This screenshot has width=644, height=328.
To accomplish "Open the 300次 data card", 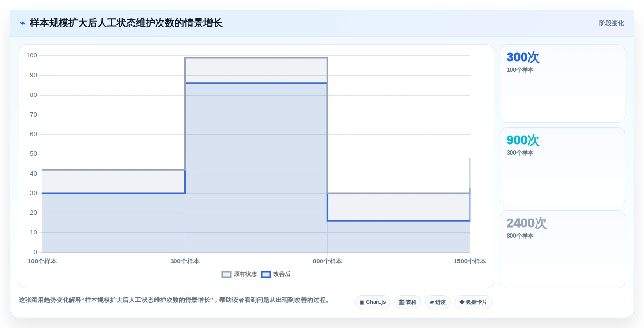I will (x=563, y=83).
